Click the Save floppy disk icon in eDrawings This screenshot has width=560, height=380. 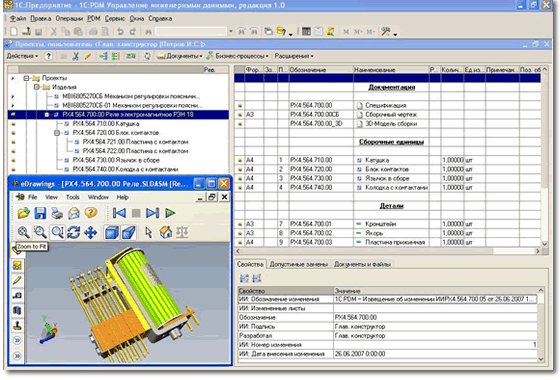40,214
